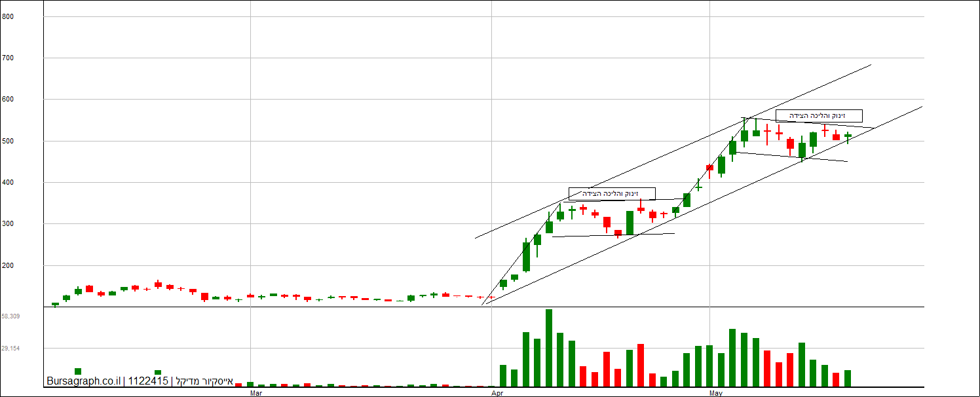Select the May 'זינוק והליכה הצידה' annotation box
The height and width of the screenshot is (397, 980).
click(x=819, y=116)
